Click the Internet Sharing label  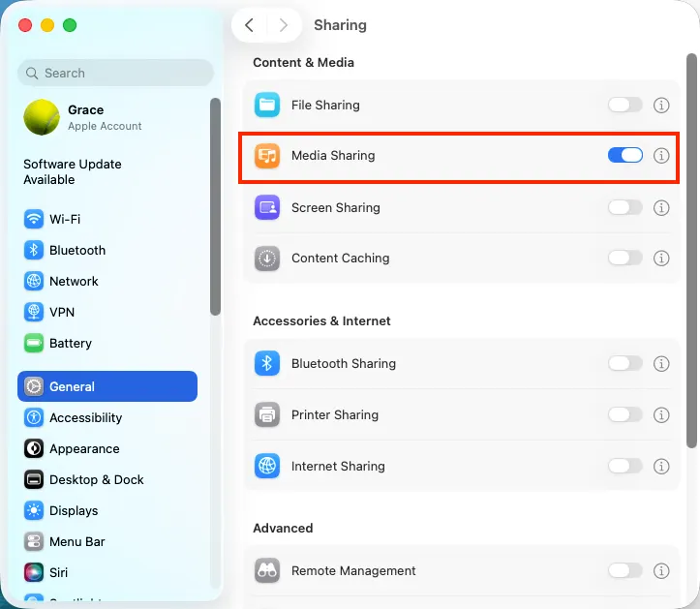(x=338, y=466)
